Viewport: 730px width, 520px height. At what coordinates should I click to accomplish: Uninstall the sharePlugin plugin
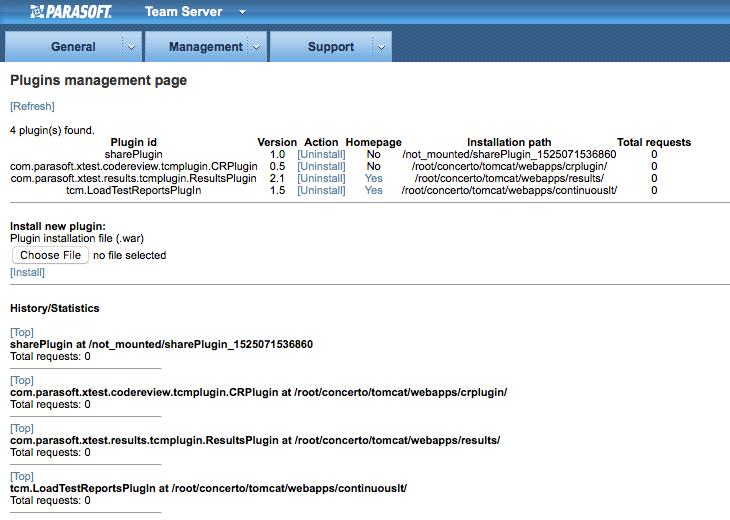[x=321, y=155]
